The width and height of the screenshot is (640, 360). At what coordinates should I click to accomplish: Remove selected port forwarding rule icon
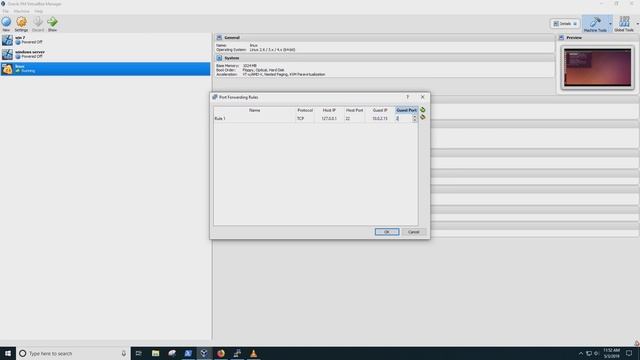(x=422, y=117)
